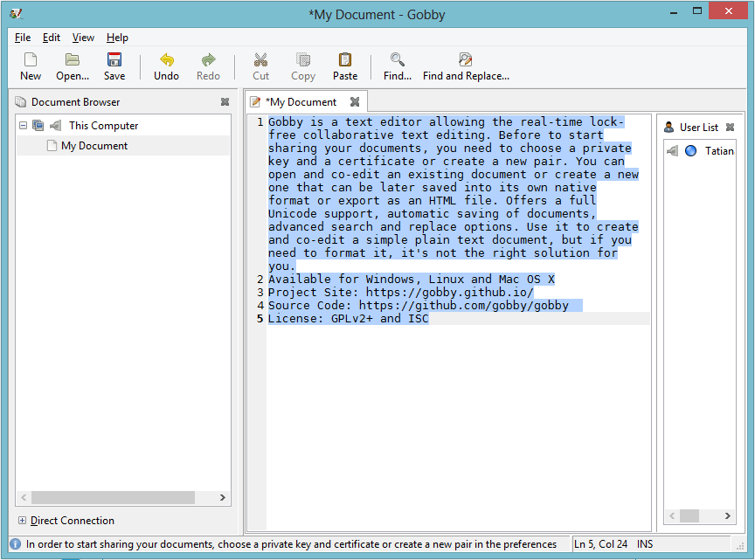Screen dimensions: 755x560
Task: Close the My Document tab
Action: [355, 102]
